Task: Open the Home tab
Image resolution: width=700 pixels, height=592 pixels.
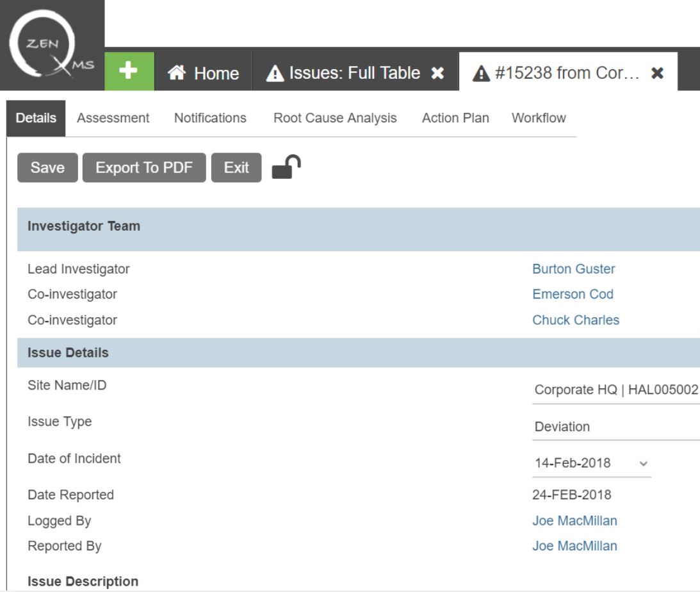Action: 204,74
